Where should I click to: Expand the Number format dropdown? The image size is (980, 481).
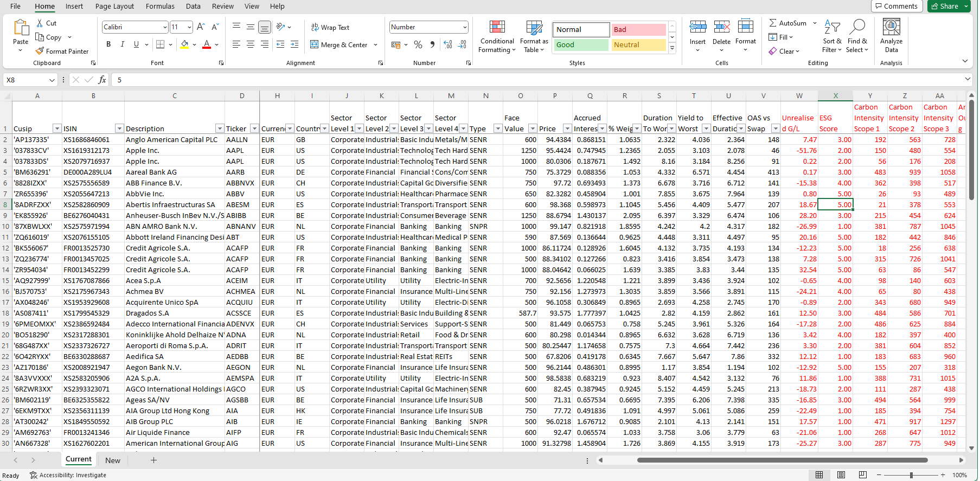465,27
